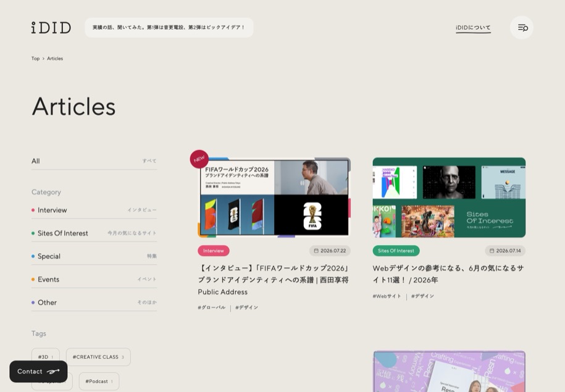This screenshot has height=392, width=565.
Task: Select the #3D tag
Action: pyautogui.click(x=46, y=357)
